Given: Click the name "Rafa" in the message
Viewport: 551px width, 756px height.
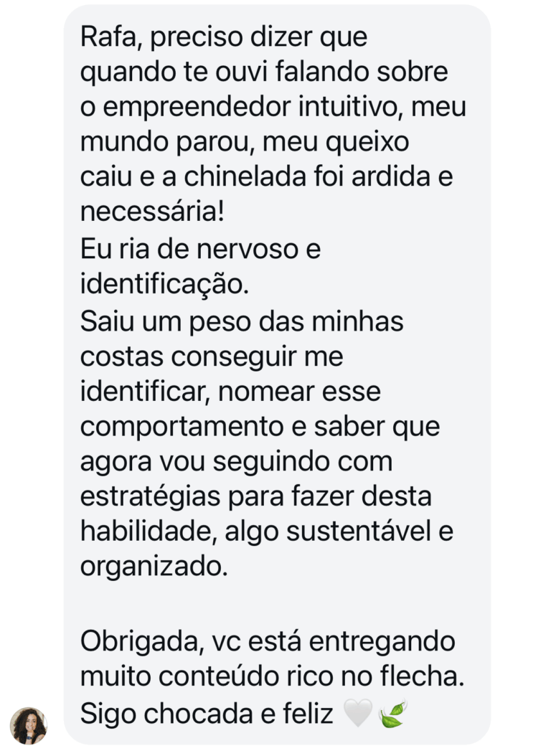Looking at the screenshot, I should 103,37.
